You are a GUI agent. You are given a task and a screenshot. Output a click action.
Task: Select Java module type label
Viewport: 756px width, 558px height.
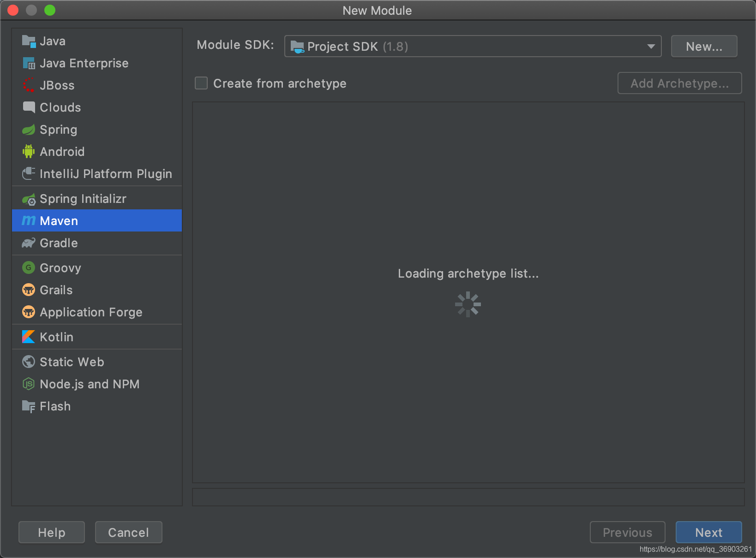coord(53,41)
